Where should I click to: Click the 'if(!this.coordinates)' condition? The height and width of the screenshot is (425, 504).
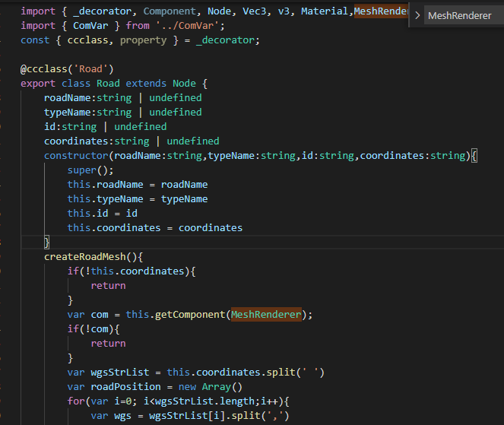click(128, 271)
